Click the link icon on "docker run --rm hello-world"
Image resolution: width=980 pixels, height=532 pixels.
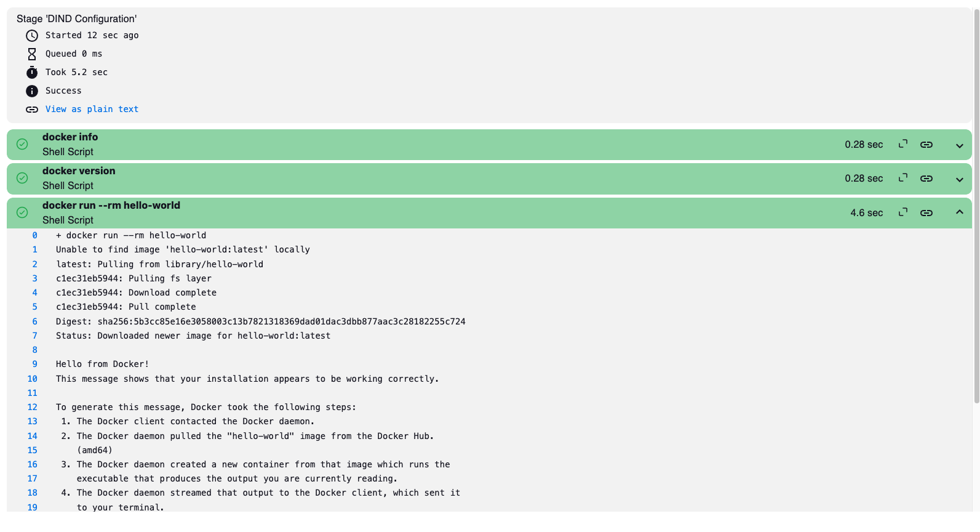point(926,212)
